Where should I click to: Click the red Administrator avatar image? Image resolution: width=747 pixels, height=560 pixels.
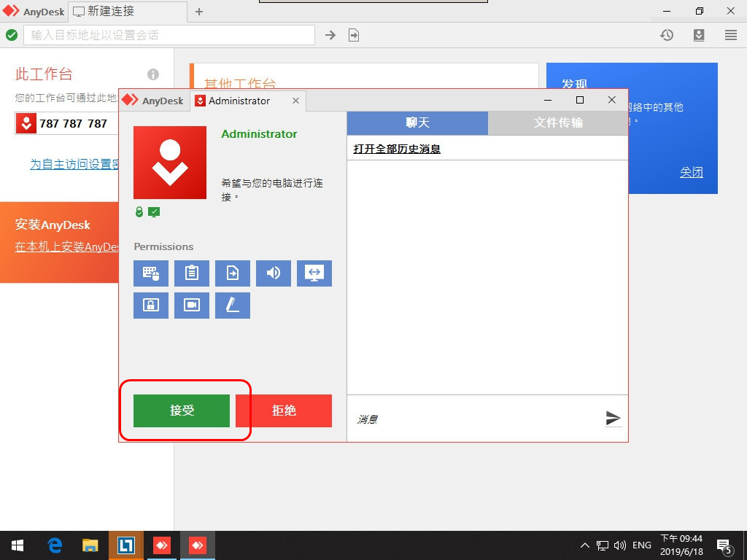pos(170,163)
